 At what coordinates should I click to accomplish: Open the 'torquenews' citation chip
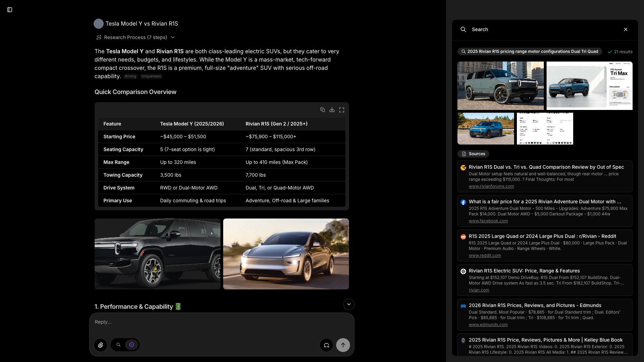pos(151,76)
